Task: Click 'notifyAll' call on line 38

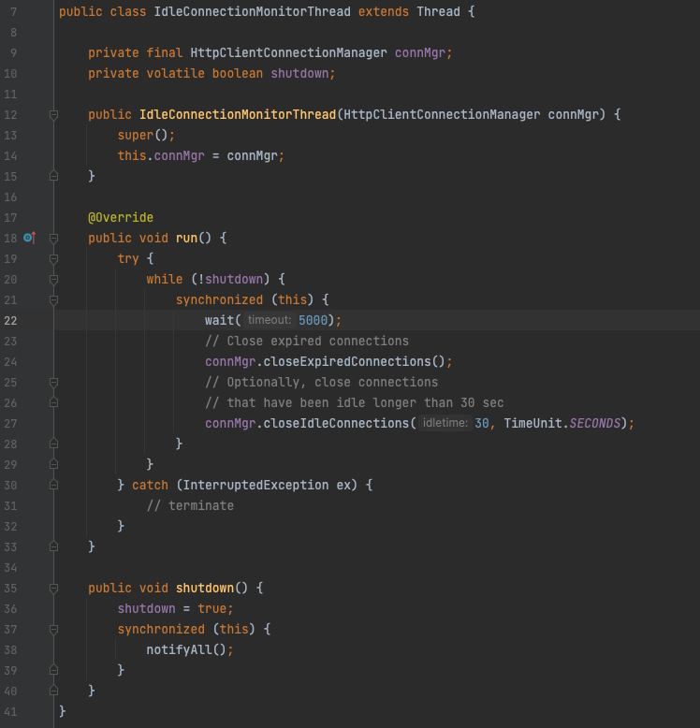Action: pyautogui.click(x=179, y=649)
